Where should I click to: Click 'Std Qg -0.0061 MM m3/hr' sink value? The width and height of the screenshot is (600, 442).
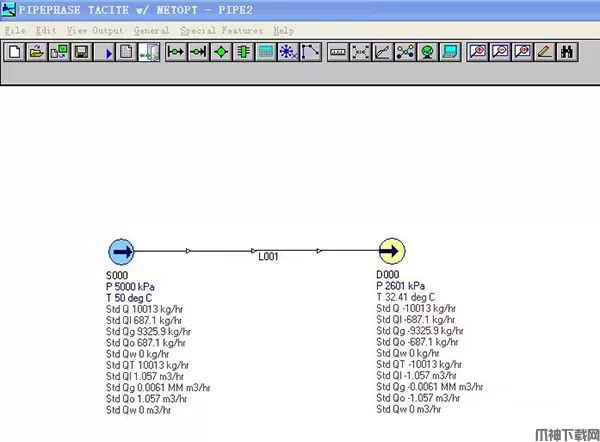430,387
